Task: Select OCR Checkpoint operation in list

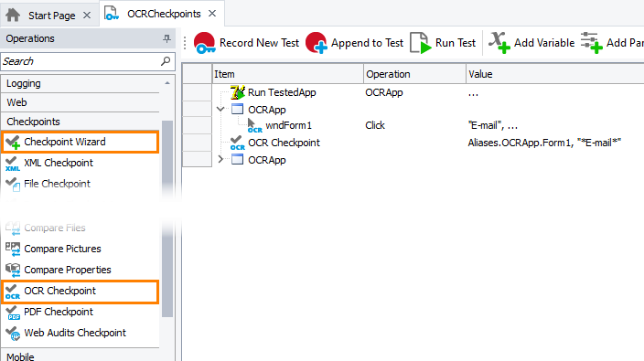Action: tap(80, 292)
